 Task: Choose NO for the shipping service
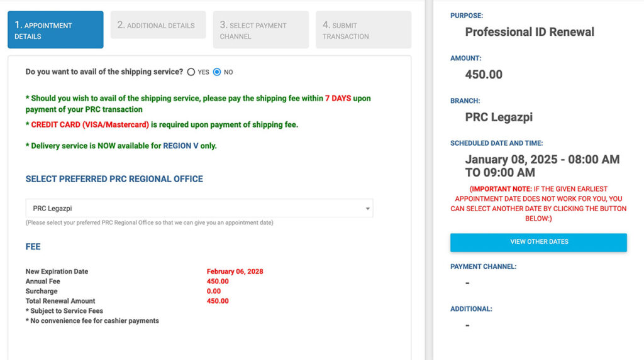pos(217,72)
